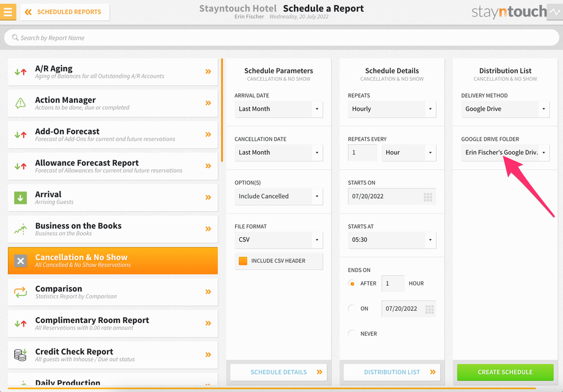Open the Arrival Date dropdown
The image size is (563, 392).
(278, 109)
